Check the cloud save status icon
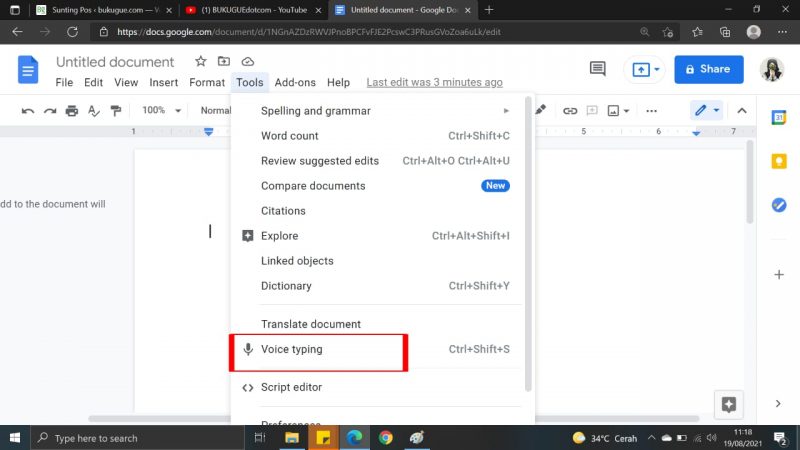Screen dimensions: 800x450 pyautogui.click(x=247, y=62)
